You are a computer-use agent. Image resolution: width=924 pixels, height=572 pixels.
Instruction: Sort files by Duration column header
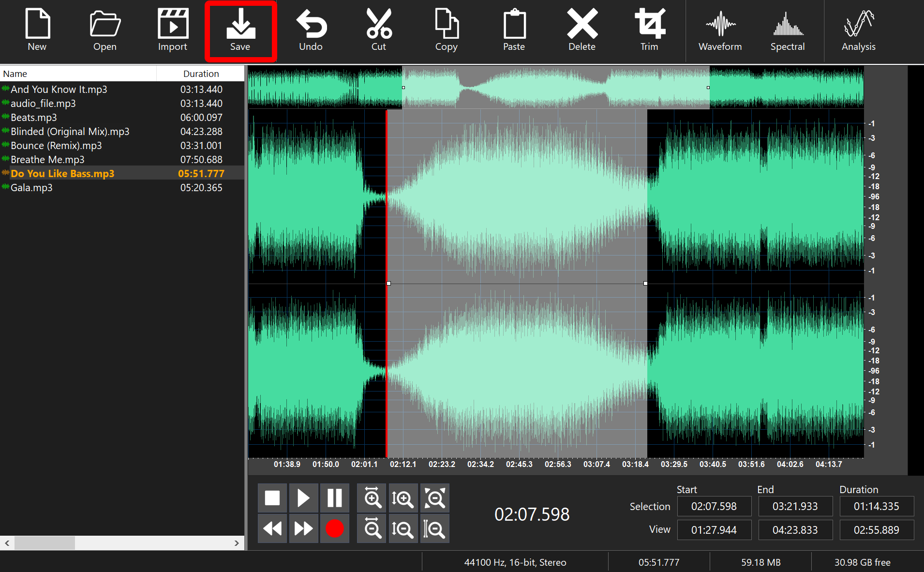pos(201,74)
